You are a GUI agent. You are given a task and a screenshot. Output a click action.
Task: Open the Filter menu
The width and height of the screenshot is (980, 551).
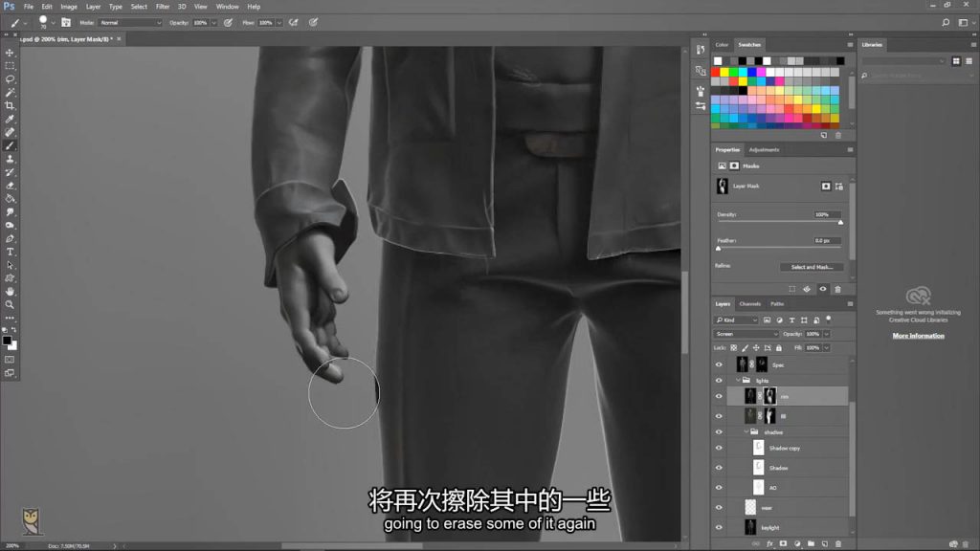pyautogui.click(x=163, y=7)
